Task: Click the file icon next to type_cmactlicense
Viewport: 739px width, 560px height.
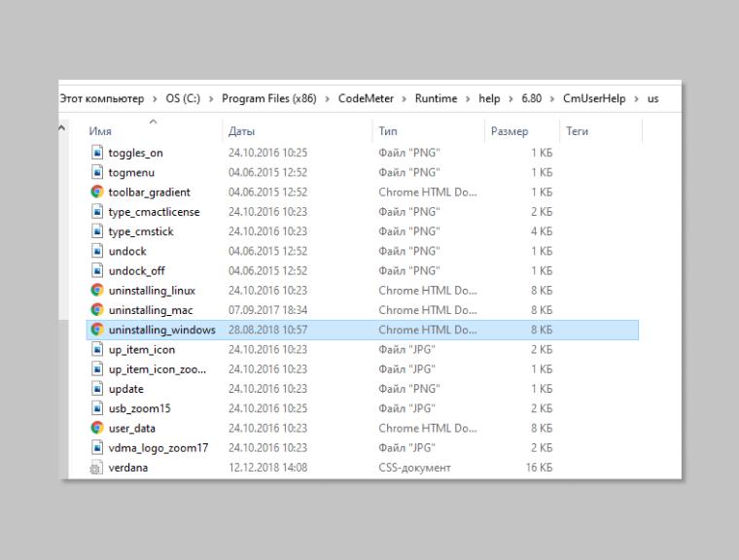Action: coord(96,211)
